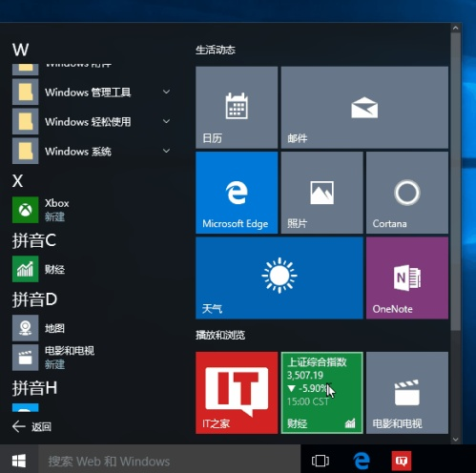This screenshot has width=476, height=473.
Task: Expand the Windows 系统 folder
Action: point(93,151)
